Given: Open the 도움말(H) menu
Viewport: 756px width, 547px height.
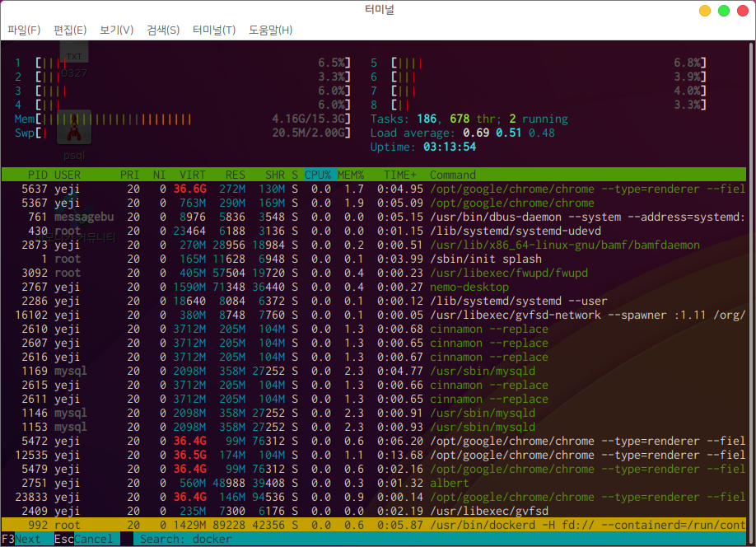Looking at the screenshot, I should (270, 30).
